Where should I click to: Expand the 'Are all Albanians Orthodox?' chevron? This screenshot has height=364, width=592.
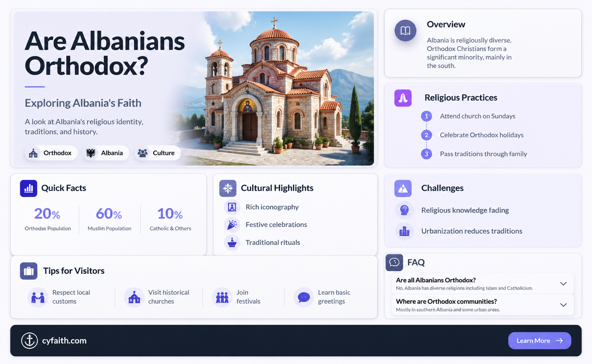click(563, 284)
